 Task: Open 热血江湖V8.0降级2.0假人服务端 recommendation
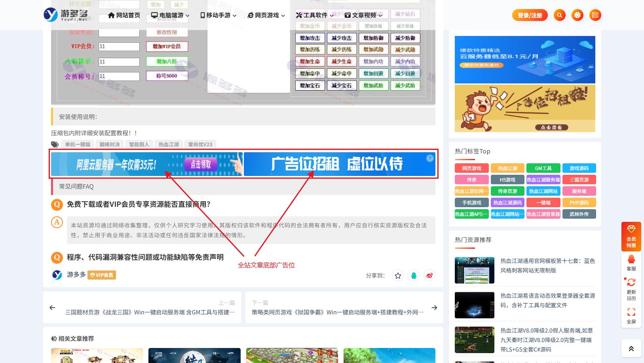[547, 340]
